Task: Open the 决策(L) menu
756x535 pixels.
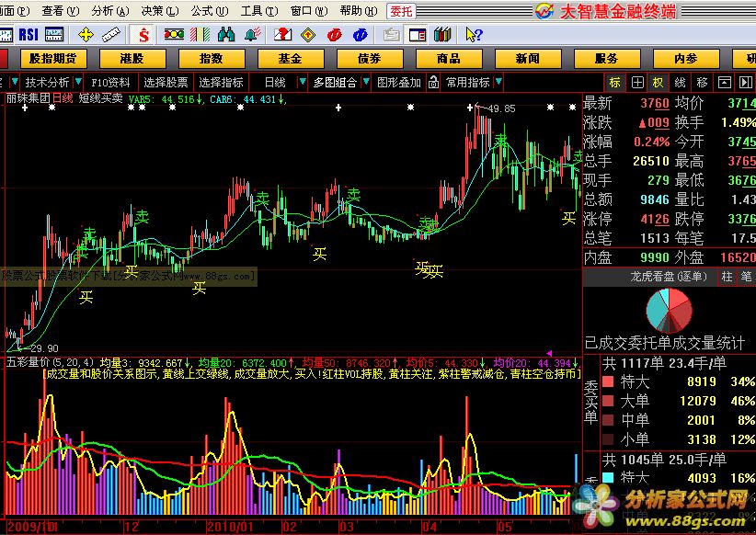Action: point(160,11)
